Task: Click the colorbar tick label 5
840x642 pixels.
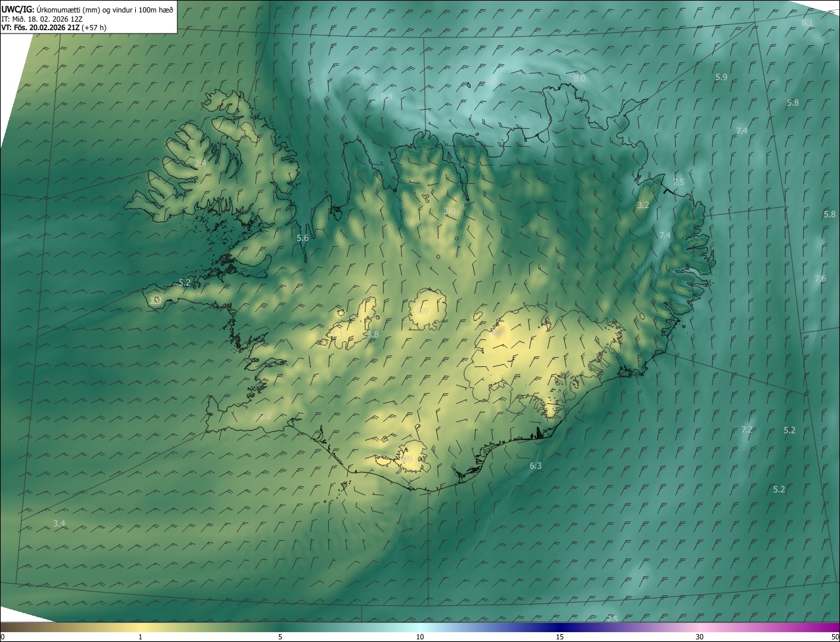Action: coord(280,637)
